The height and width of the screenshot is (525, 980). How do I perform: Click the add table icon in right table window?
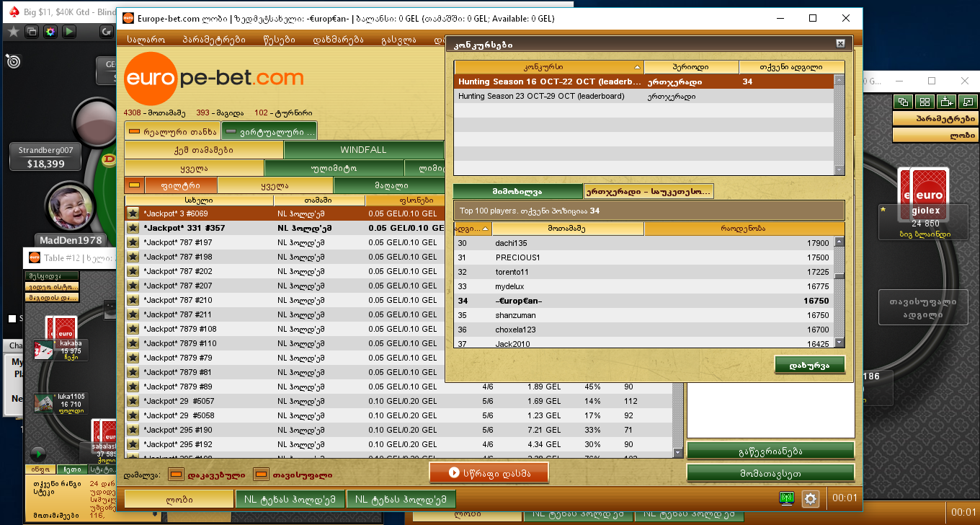click(x=946, y=102)
